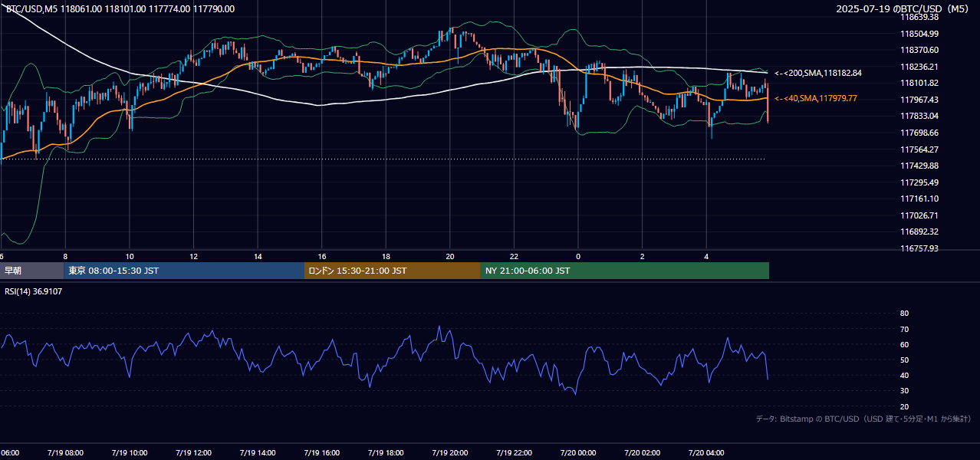Click the 7/19 18:00 time axis label
This screenshot has height=460, width=980.
point(386,452)
